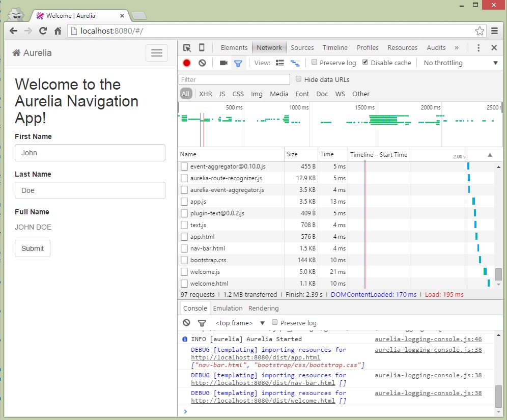This screenshot has width=507, height=420.
Task: Focus the First Name input
Action: click(90, 153)
